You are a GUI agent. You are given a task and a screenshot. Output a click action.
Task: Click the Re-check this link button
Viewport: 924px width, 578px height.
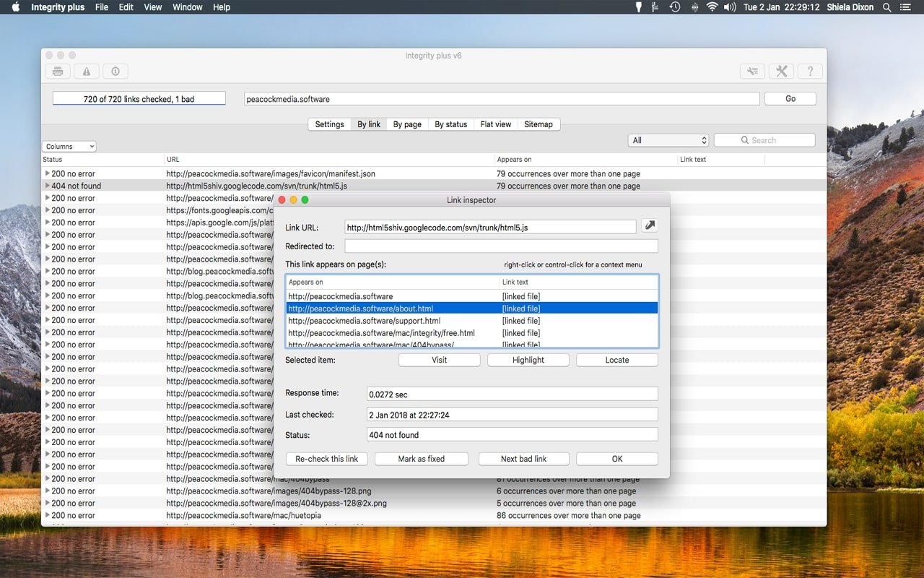coord(326,459)
